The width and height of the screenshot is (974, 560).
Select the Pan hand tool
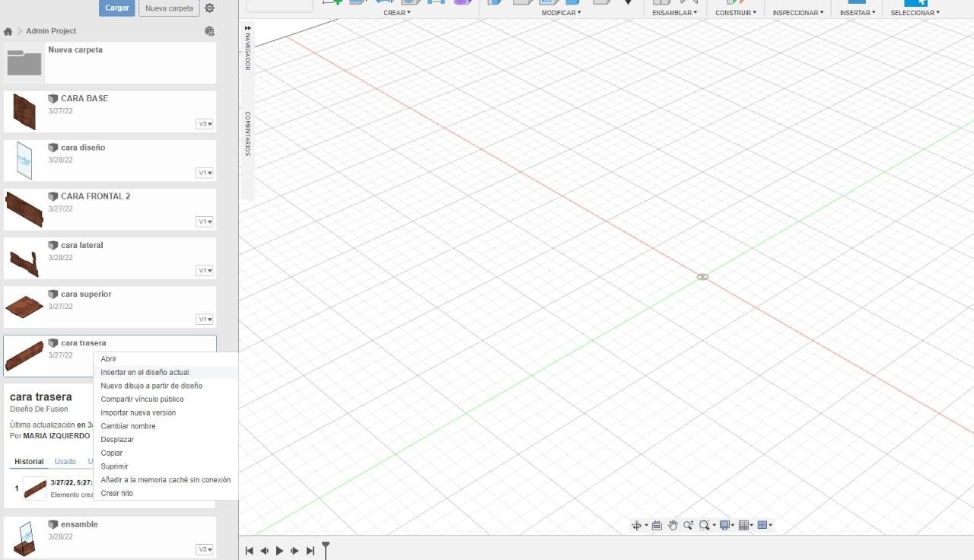tap(673, 525)
